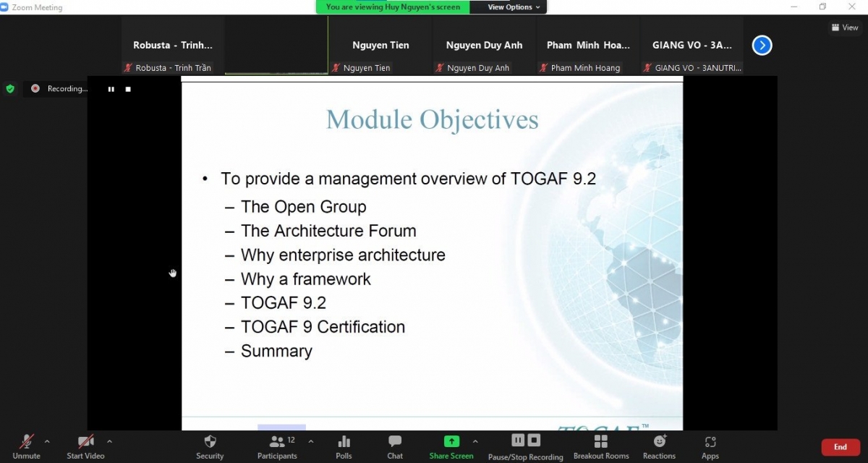Stop recording beside the Recording indicator
Image resolution: width=868 pixels, height=463 pixels.
[128, 89]
